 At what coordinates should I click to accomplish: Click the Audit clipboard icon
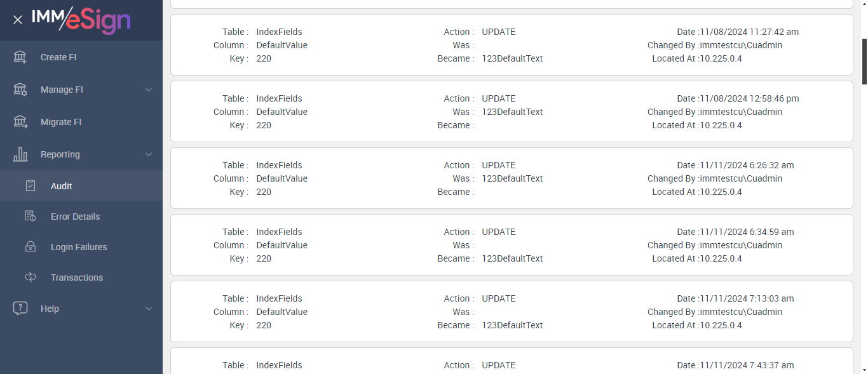click(31, 186)
